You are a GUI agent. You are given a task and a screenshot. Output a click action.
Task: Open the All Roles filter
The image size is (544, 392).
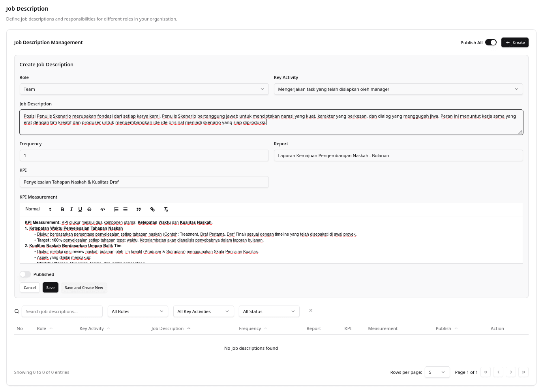[x=138, y=311]
